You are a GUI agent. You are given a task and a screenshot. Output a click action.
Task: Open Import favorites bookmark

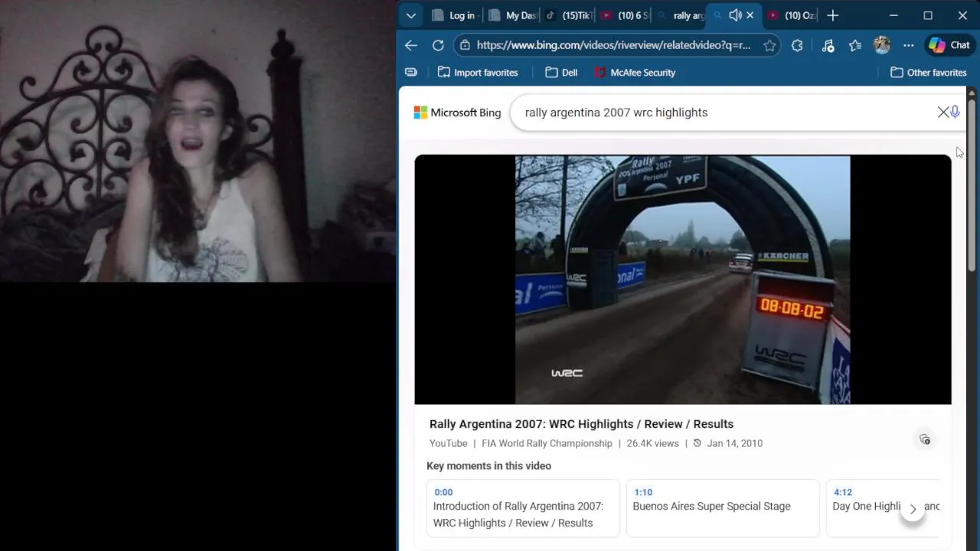click(x=478, y=73)
